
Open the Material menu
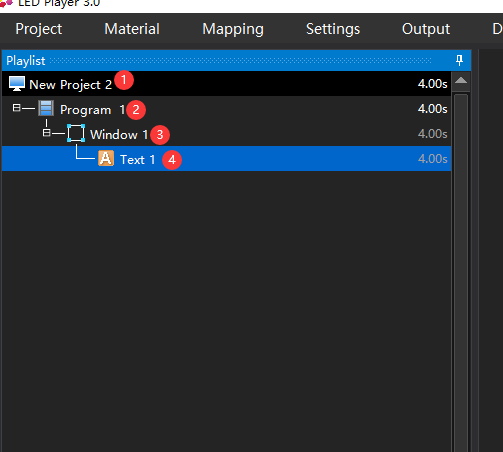tap(132, 29)
